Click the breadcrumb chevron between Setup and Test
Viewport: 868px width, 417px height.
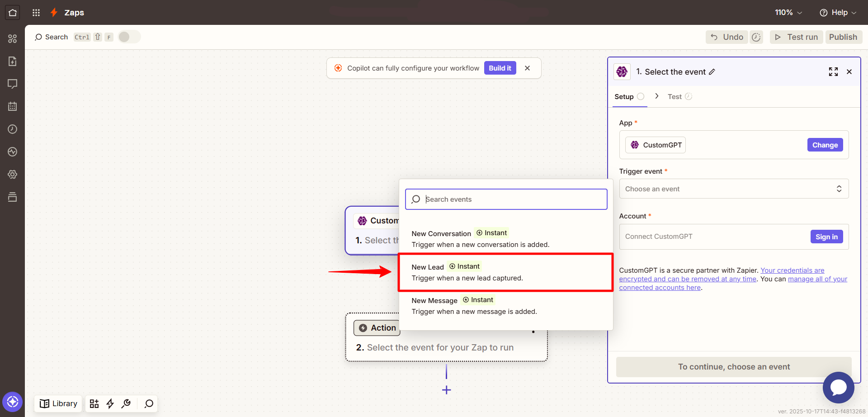(656, 96)
